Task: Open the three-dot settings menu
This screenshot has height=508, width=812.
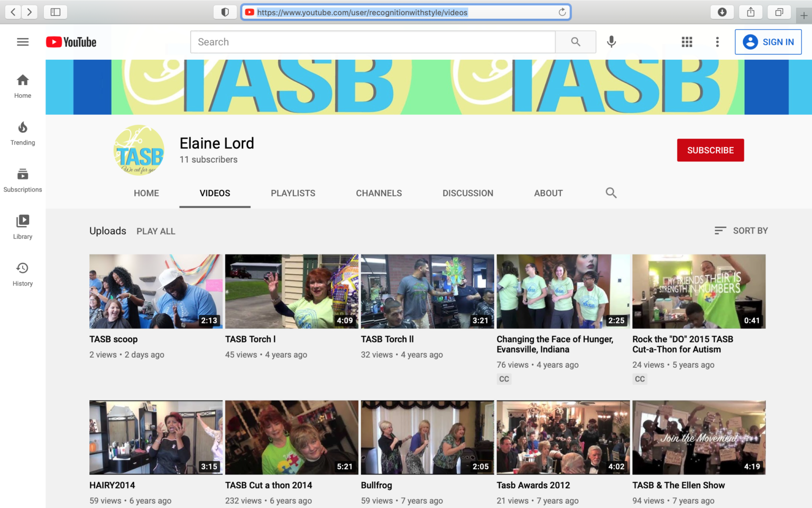Action: (717, 42)
